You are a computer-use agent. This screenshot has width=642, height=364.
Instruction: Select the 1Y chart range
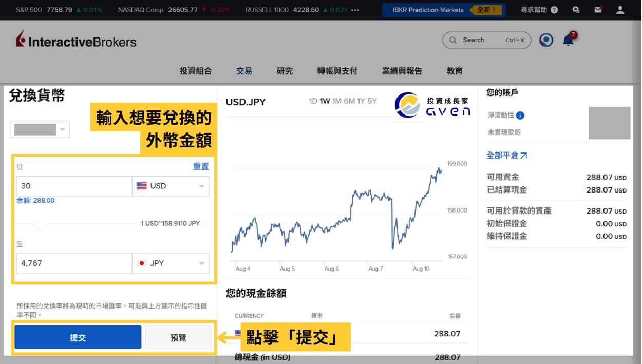361,101
